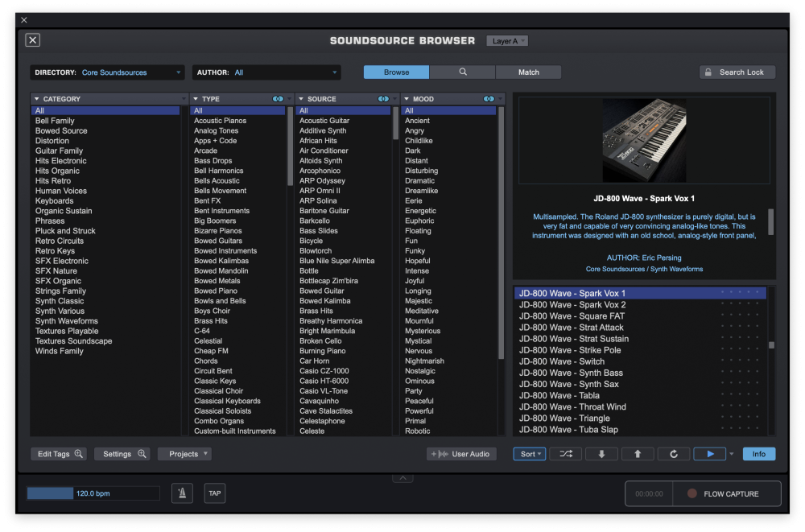This screenshot has width=805, height=532.
Task: Select JD-800 Wave - Synth Bass
Action: click(x=640, y=373)
